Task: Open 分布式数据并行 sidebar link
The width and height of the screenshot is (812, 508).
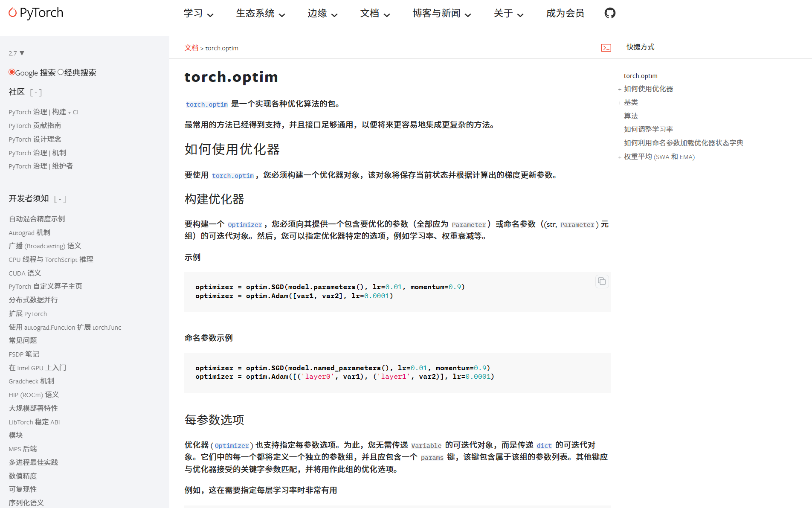Action: click(33, 300)
